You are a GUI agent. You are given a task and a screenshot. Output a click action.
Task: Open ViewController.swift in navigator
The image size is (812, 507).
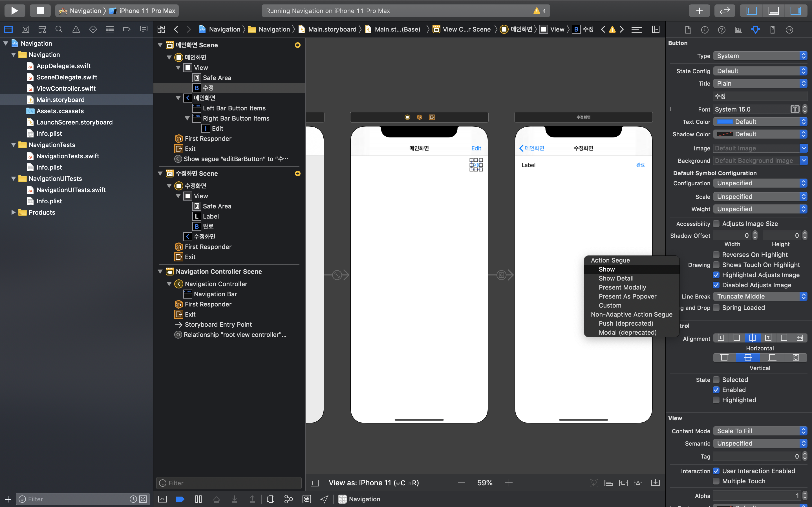click(x=66, y=88)
